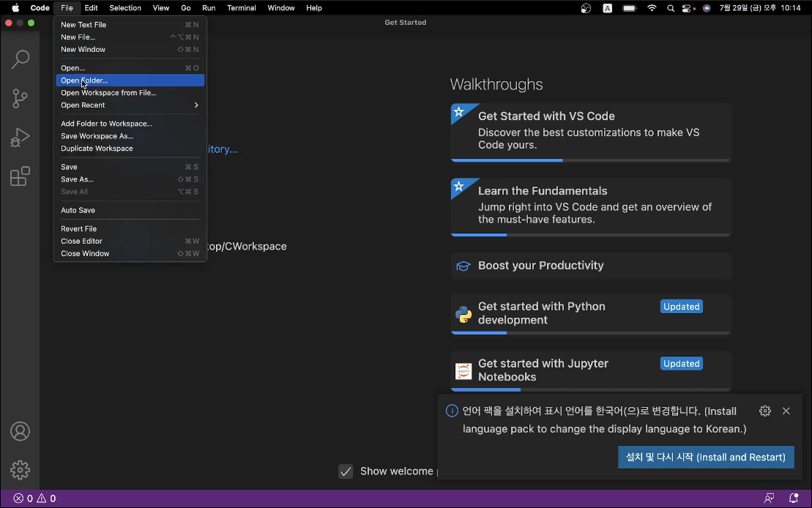Viewport: 812px width, 508px height.
Task: Open the Run and Debug view
Action: (21, 137)
